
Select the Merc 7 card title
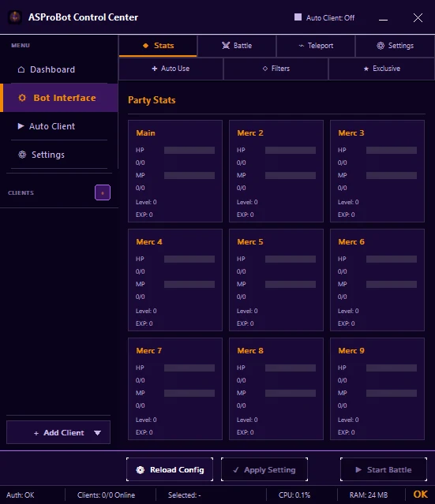(x=148, y=351)
